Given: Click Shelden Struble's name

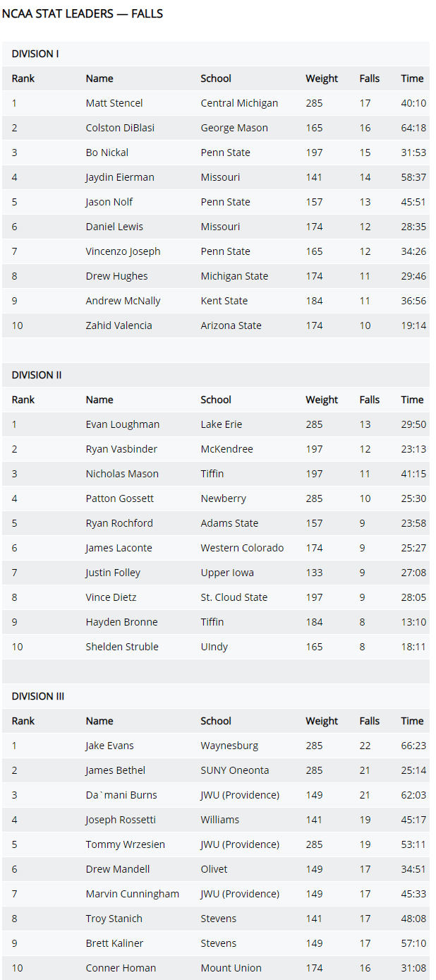Looking at the screenshot, I should [122, 647].
